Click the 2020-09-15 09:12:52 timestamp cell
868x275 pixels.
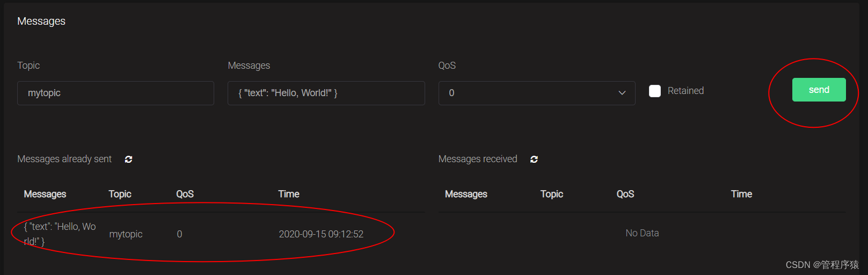click(x=321, y=234)
